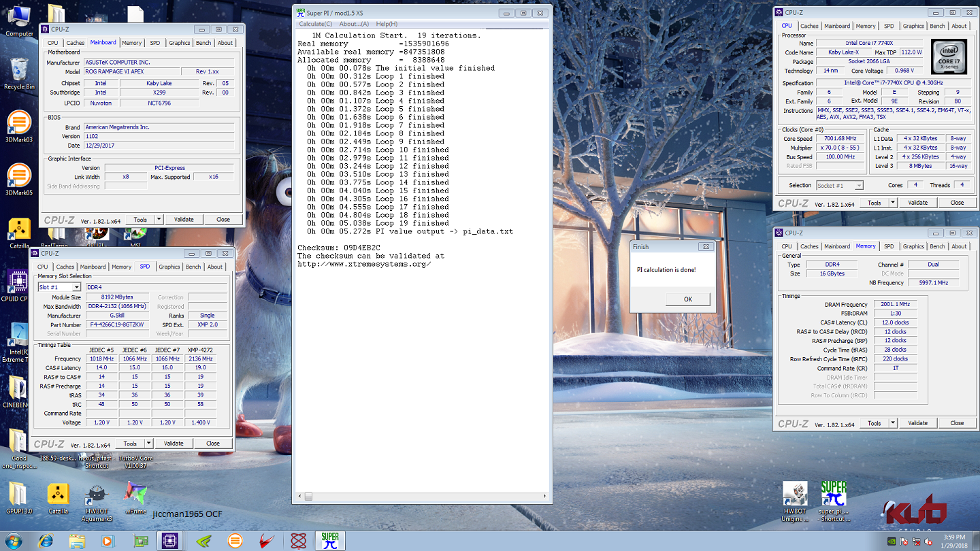Open the super_pi Shortcut desktop icon

click(x=834, y=502)
